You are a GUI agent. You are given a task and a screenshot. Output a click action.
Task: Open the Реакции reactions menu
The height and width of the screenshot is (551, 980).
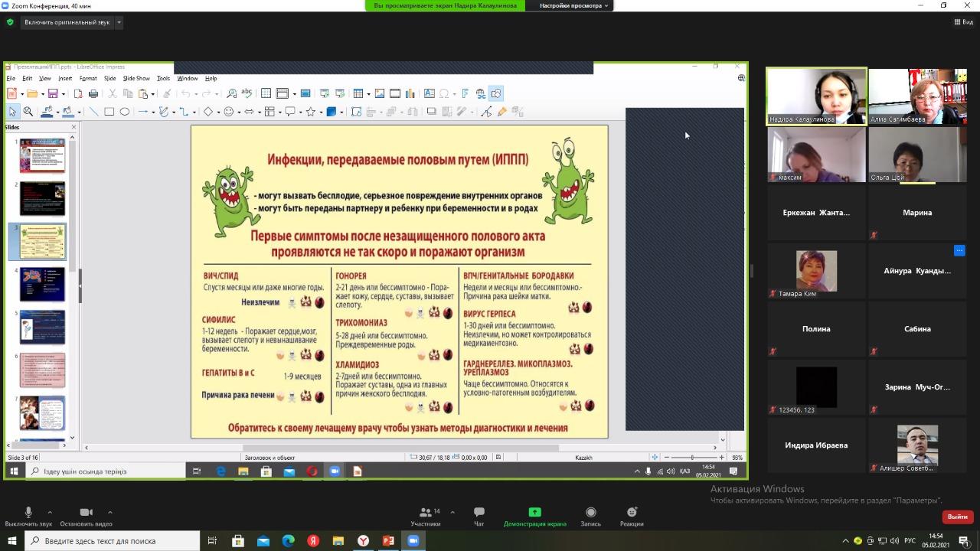(632, 517)
